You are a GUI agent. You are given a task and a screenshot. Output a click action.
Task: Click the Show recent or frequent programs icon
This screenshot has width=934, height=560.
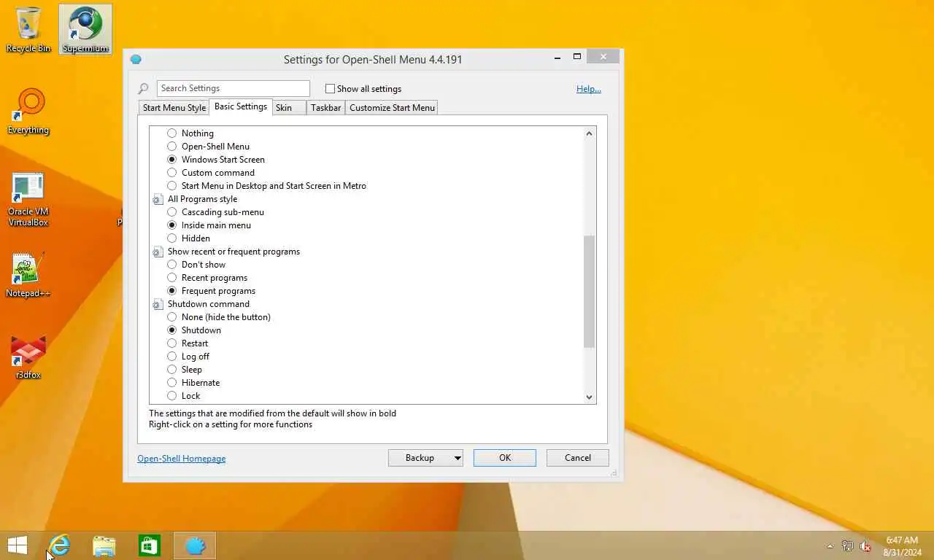click(x=158, y=252)
